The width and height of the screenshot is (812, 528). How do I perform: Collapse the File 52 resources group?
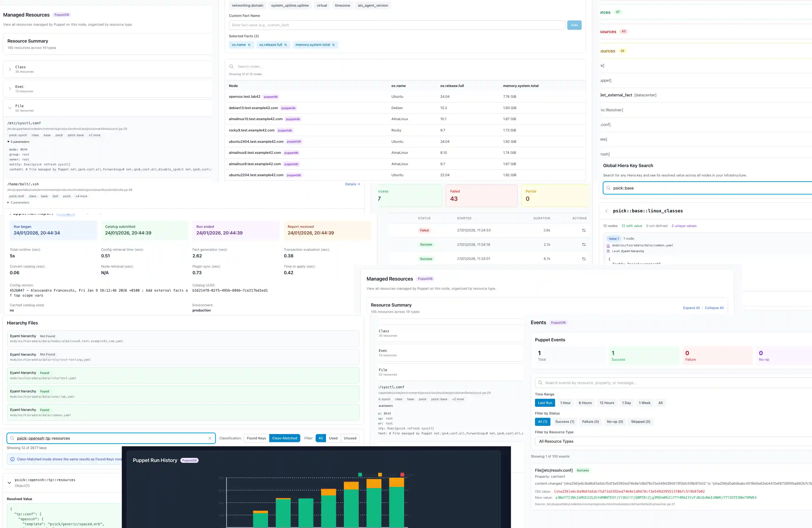point(10,108)
